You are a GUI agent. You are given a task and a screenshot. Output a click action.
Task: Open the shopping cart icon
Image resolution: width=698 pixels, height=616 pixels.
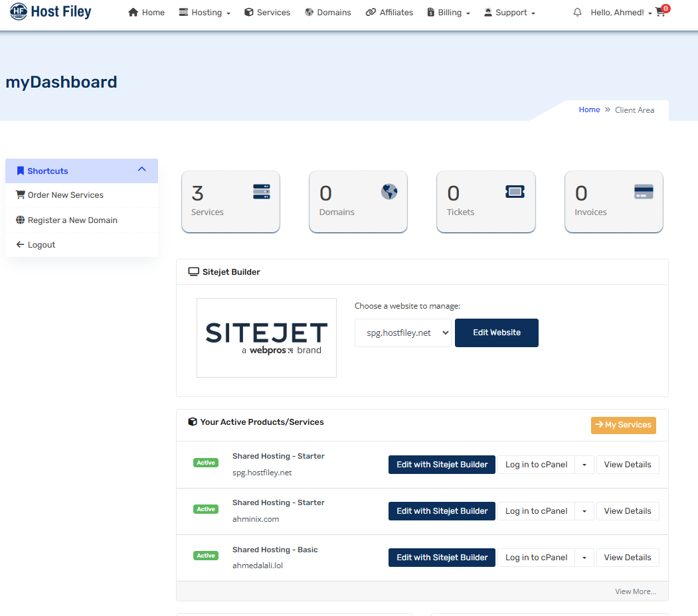coord(660,13)
